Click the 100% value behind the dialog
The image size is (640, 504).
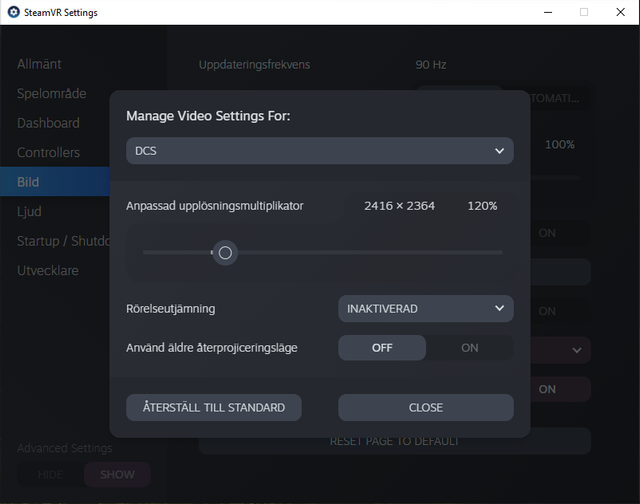tap(560, 144)
